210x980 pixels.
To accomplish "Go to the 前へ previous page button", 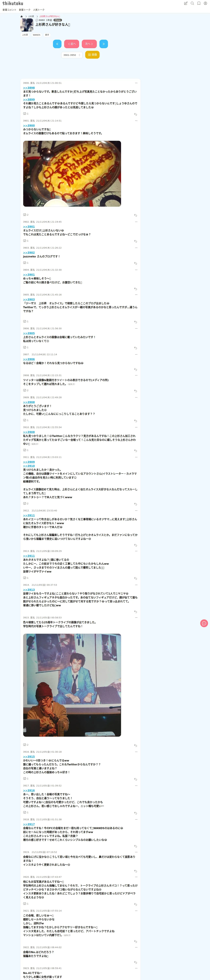I will 72,44.
